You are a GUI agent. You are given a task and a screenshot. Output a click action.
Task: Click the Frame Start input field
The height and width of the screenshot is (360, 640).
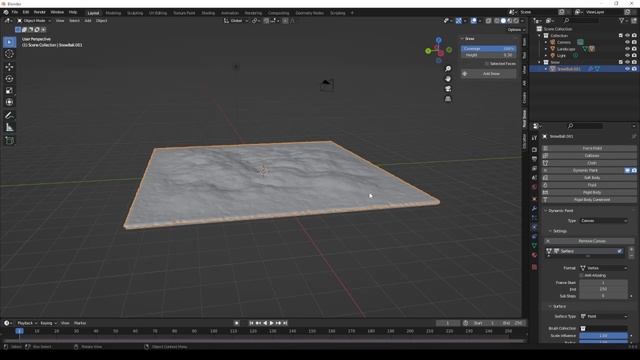pos(603,282)
